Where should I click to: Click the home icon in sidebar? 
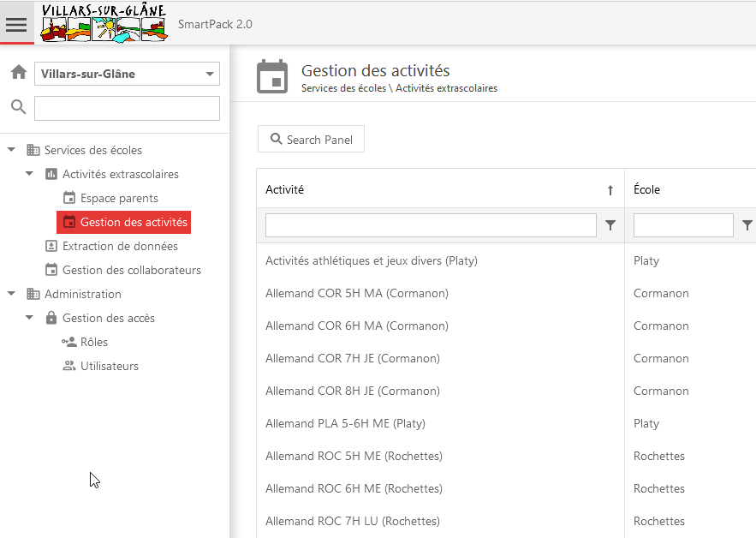(18, 74)
